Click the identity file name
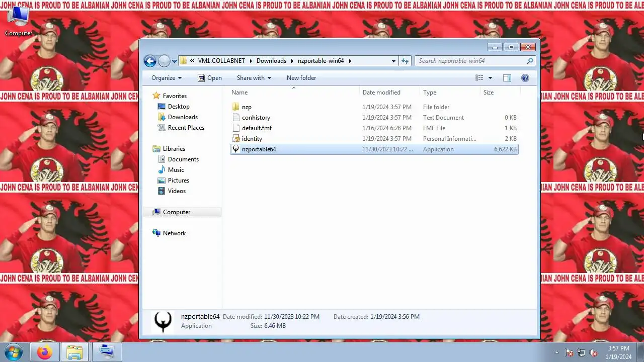Image resolution: width=644 pixels, height=362 pixels. [252, 139]
